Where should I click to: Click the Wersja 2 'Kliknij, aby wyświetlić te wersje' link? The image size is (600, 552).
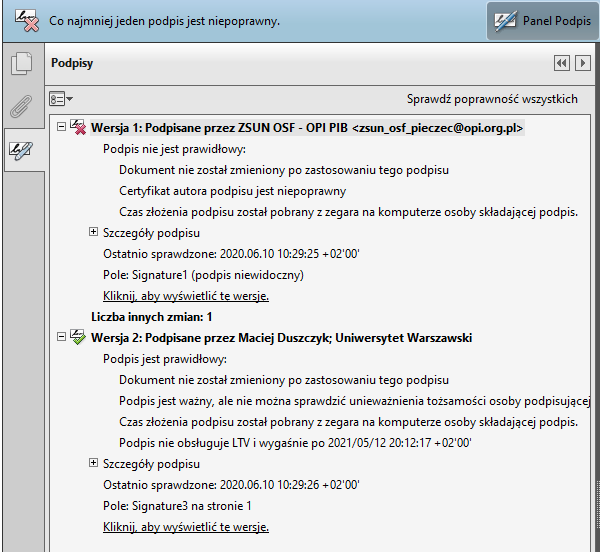[x=186, y=527]
